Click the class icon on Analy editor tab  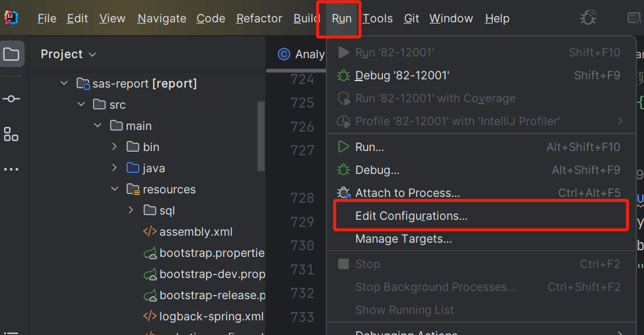[284, 54]
